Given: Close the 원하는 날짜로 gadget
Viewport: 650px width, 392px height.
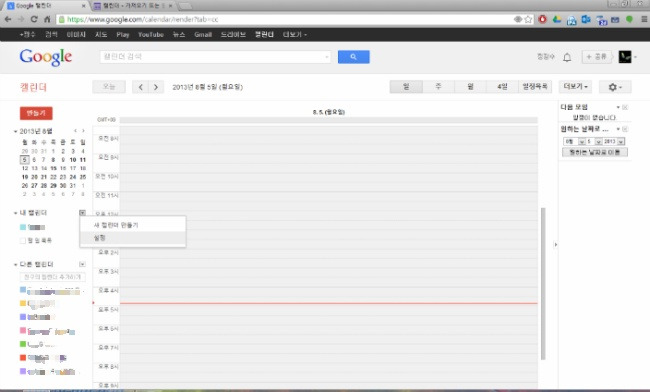Looking at the screenshot, I should tap(625, 129).
